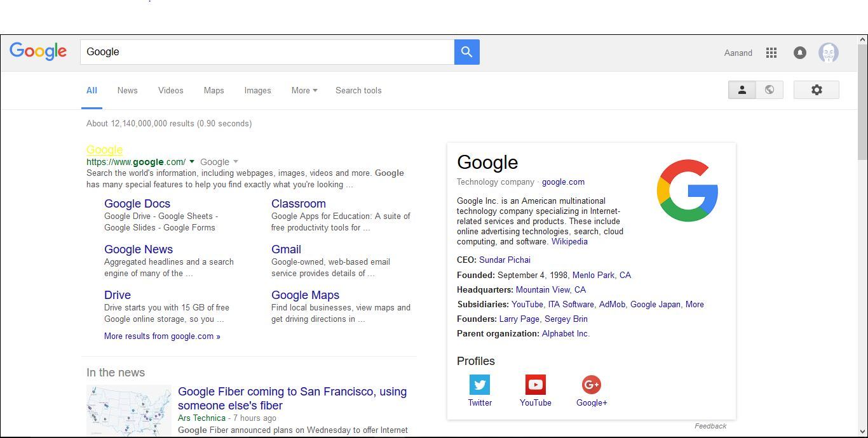Click the Ars Technica source name
Screen dimensions: 868x438
pos(201,418)
